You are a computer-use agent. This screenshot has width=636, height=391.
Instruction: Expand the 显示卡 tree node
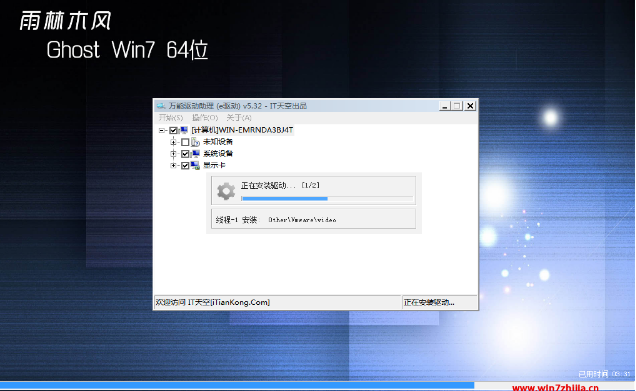(173, 165)
